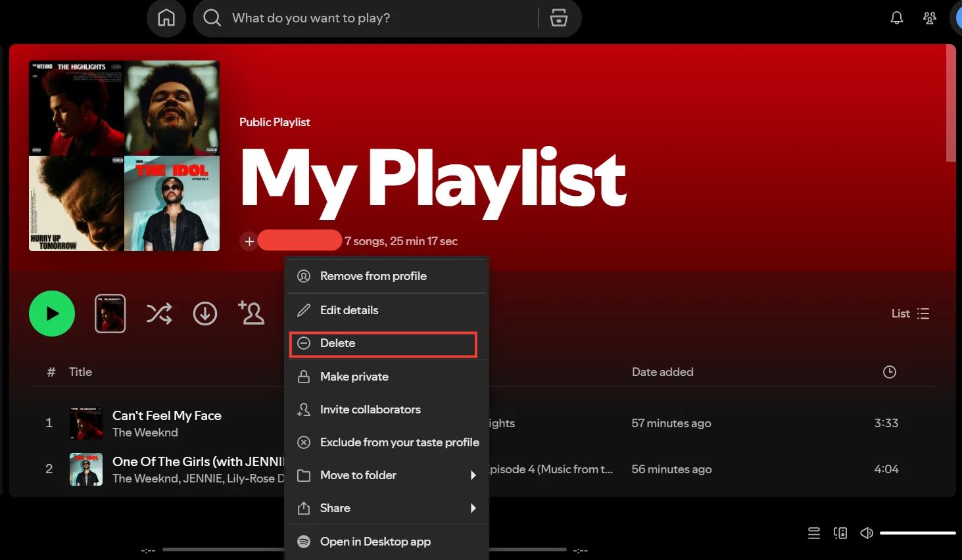Enable shuffle for My Playlist
Screen dimensions: 962x560
(158, 314)
